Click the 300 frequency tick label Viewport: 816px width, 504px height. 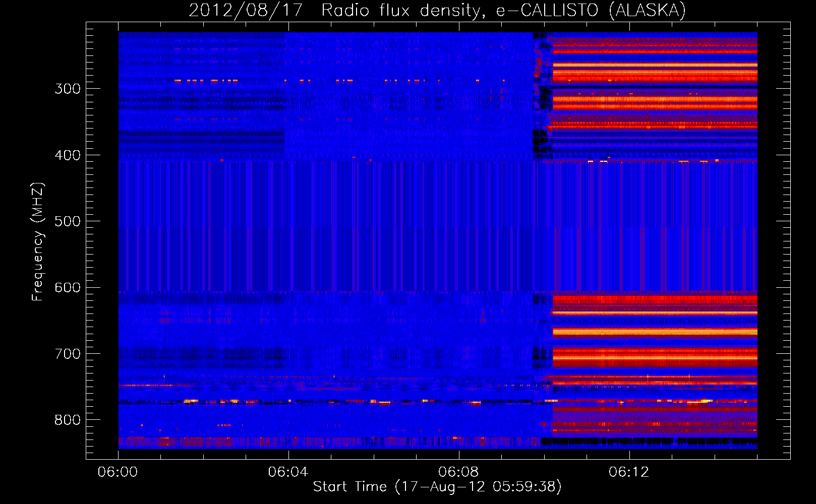pos(68,89)
